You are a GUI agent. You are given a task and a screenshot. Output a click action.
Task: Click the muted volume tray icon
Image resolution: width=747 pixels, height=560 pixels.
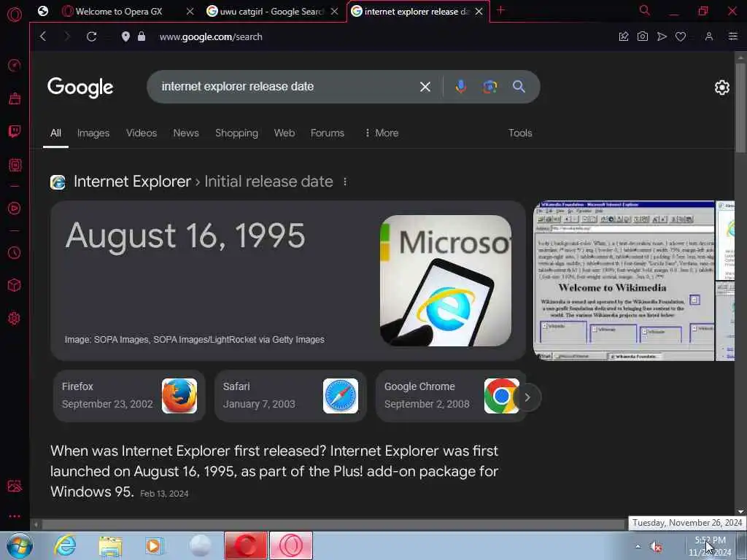[x=656, y=547]
